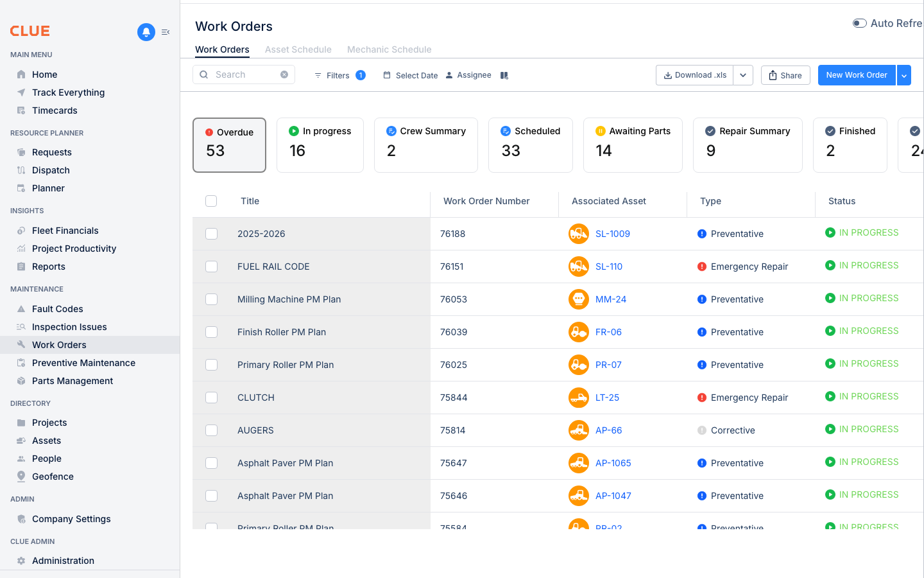The image size is (924, 578).
Task: Open asset SL-1009 link
Action: [x=612, y=234]
